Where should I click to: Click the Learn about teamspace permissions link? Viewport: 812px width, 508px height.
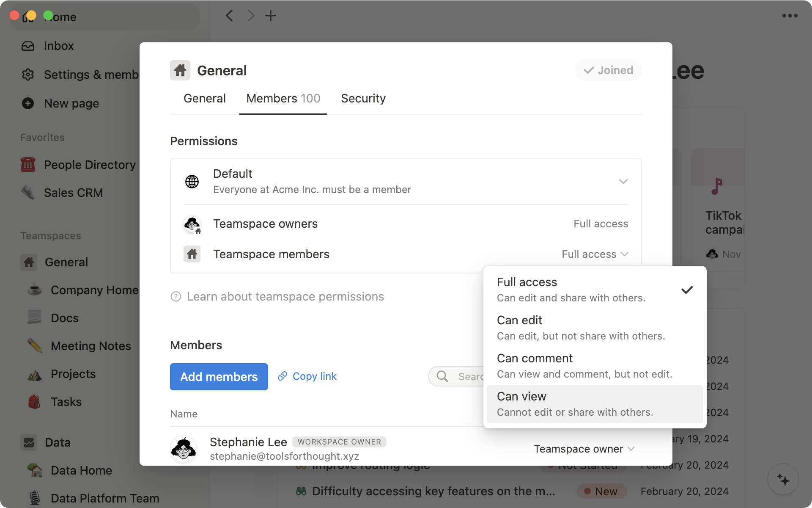[x=285, y=295]
